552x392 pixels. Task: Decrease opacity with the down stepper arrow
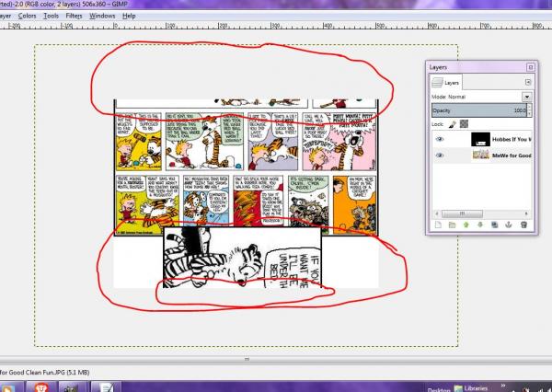(x=530, y=113)
